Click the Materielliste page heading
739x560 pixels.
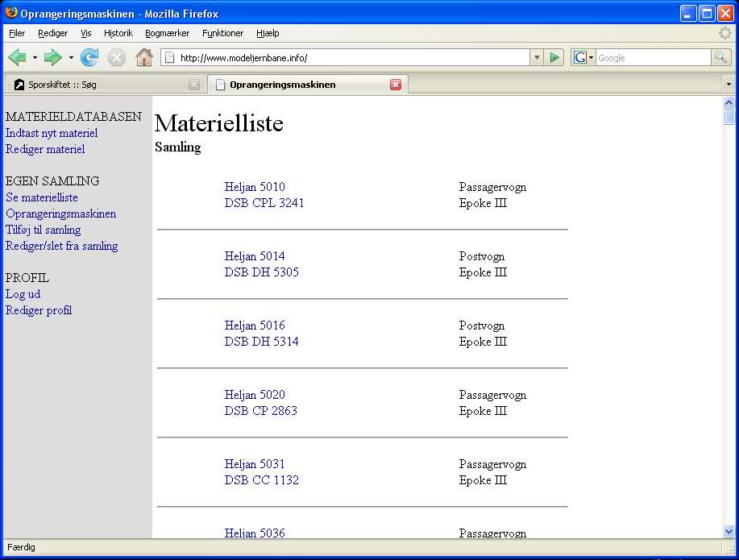tap(219, 123)
